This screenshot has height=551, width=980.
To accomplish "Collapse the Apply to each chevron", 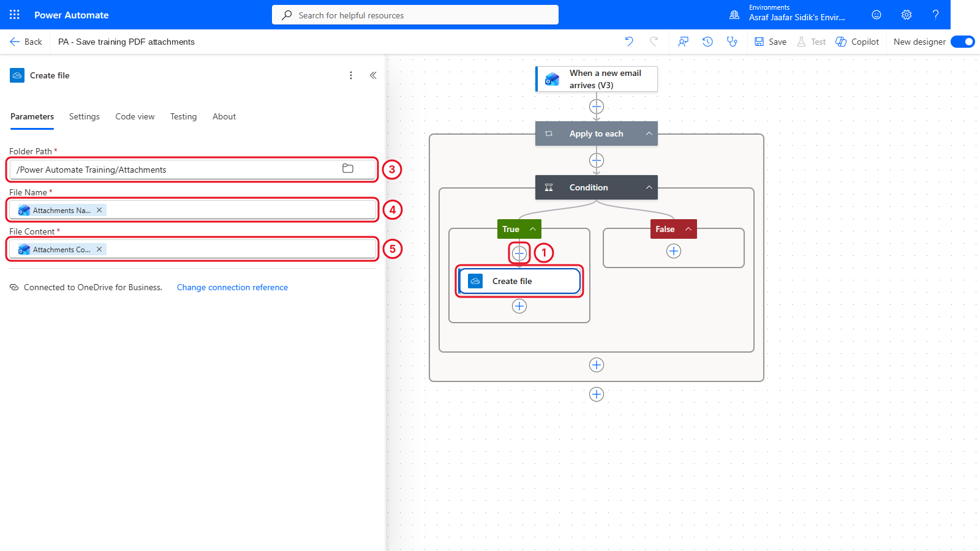I will tap(649, 133).
